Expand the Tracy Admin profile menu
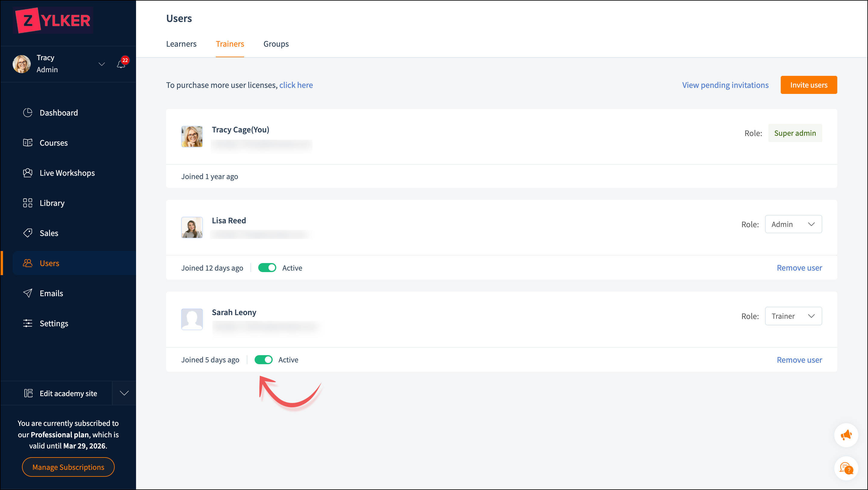The height and width of the screenshot is (490, 868). 101,64
